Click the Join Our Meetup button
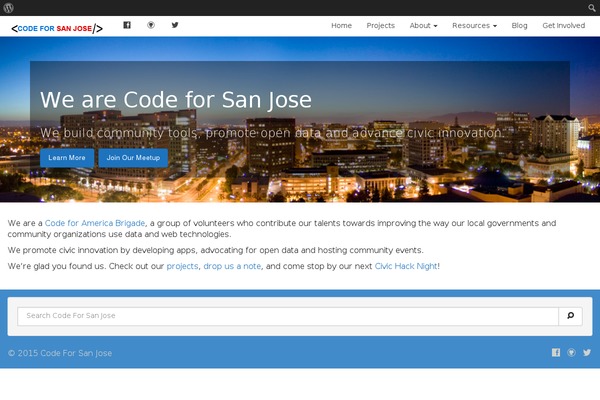This screenshot has width=600, height=400. point(133,158)
